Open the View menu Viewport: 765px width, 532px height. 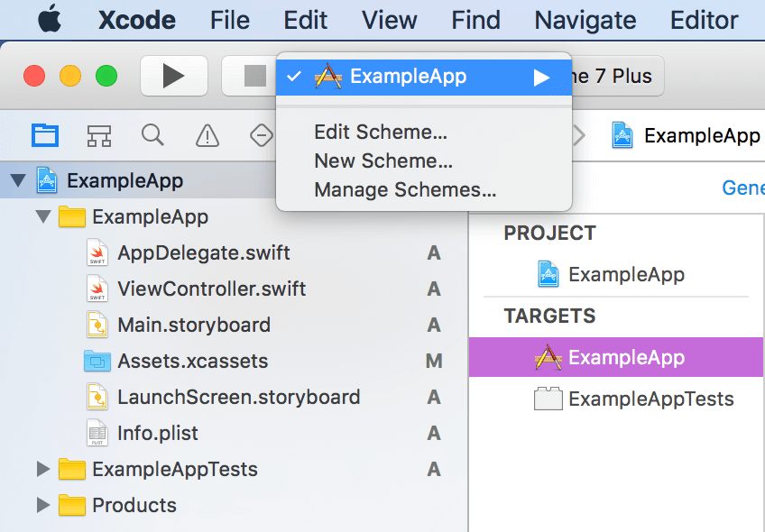(x=390, y=21)
